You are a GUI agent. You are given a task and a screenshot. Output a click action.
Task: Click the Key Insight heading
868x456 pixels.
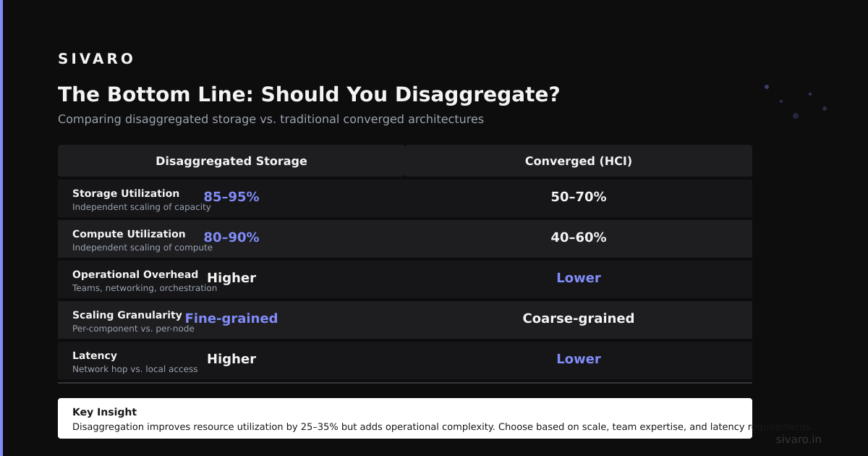tap(104, 412)
